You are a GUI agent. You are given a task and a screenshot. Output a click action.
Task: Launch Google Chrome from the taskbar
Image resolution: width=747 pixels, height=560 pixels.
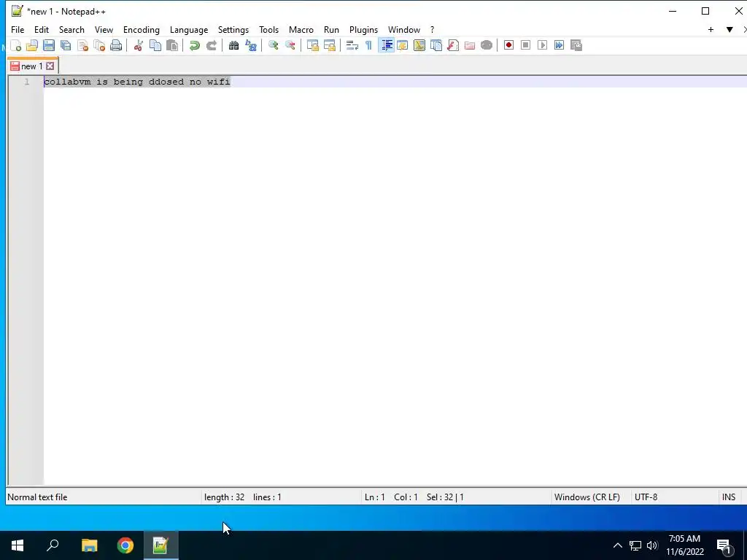click(x=125, y=545)
